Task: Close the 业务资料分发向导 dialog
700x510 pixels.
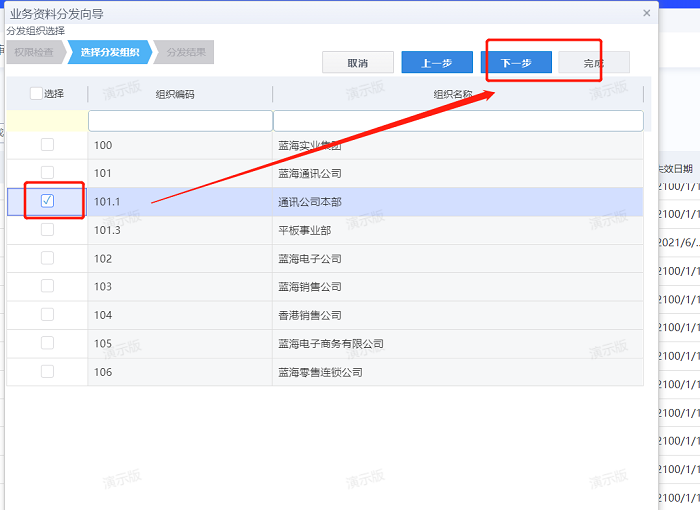Action: pyautogui.click(x=646, y=13)
